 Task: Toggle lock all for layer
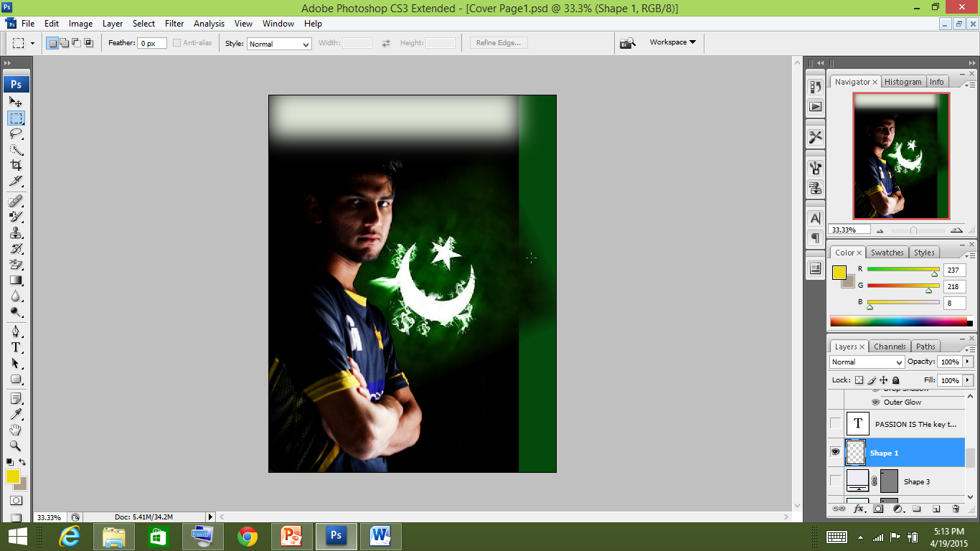pyautogui.click(x=896, y=380)
